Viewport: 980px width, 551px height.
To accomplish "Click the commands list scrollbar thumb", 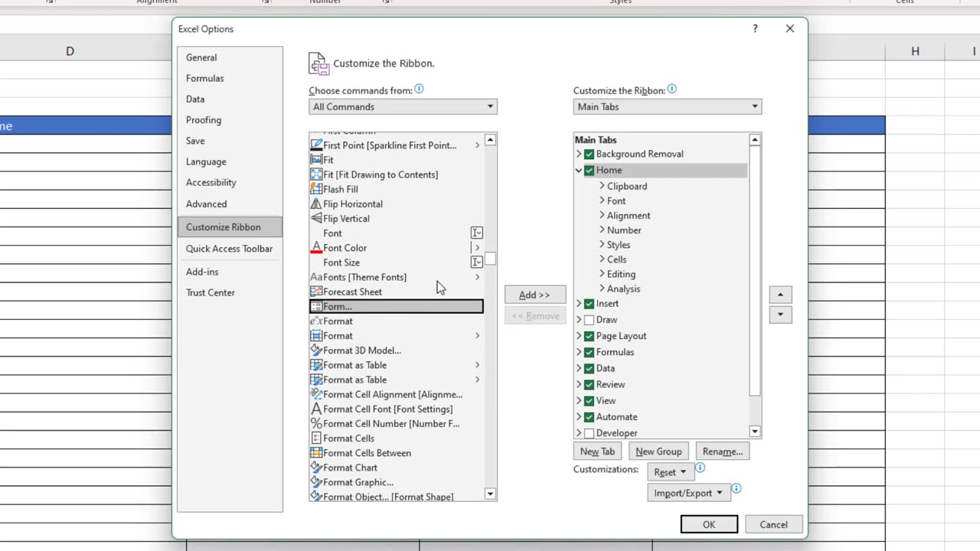I will (x=491, y=259).
